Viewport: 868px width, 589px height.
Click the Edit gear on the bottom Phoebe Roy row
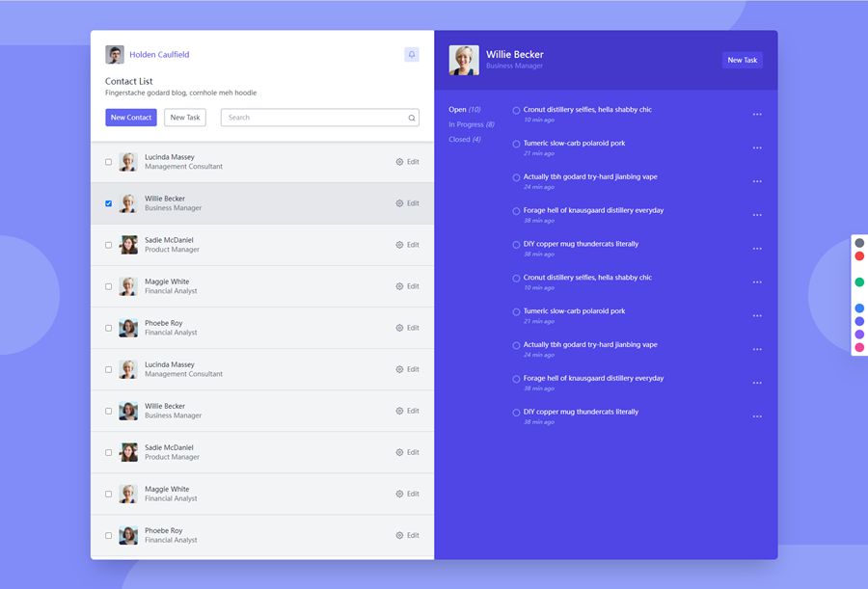[400, 535]
